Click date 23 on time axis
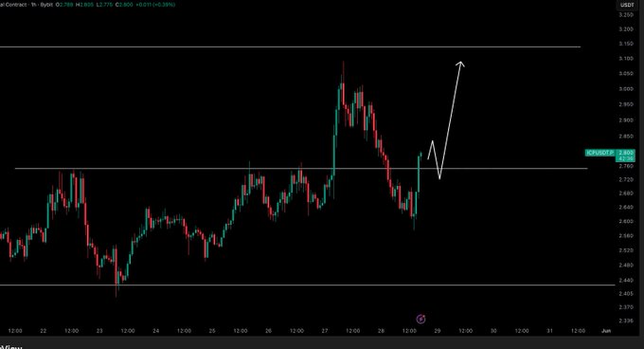The width and height of the screenshot is (644, 349). [x=99, y=330]
